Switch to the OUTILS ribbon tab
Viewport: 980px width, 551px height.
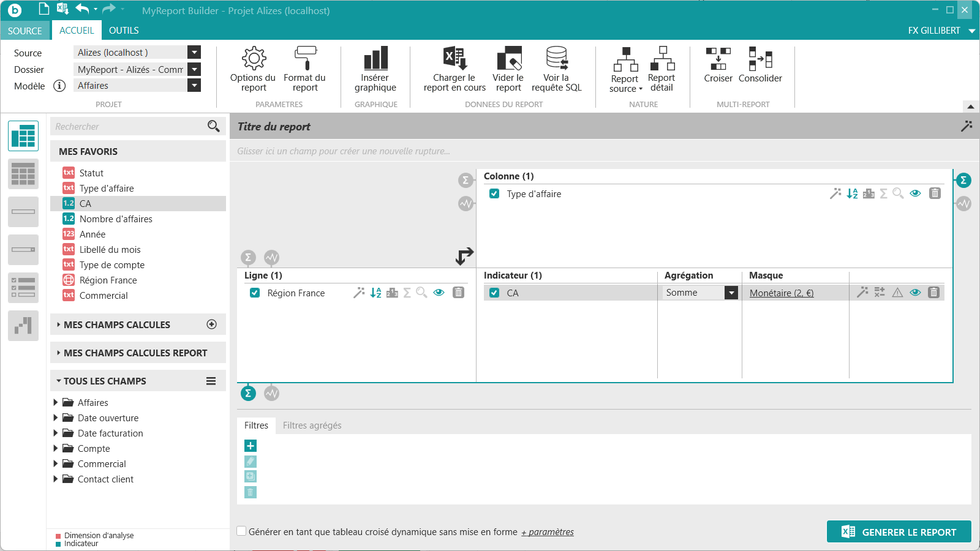click(124, 31)
